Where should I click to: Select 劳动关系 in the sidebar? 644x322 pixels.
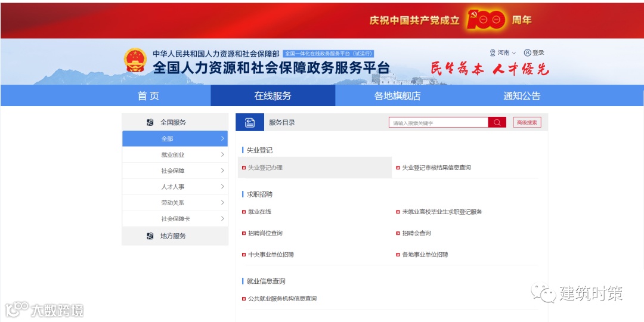(175, 203)
